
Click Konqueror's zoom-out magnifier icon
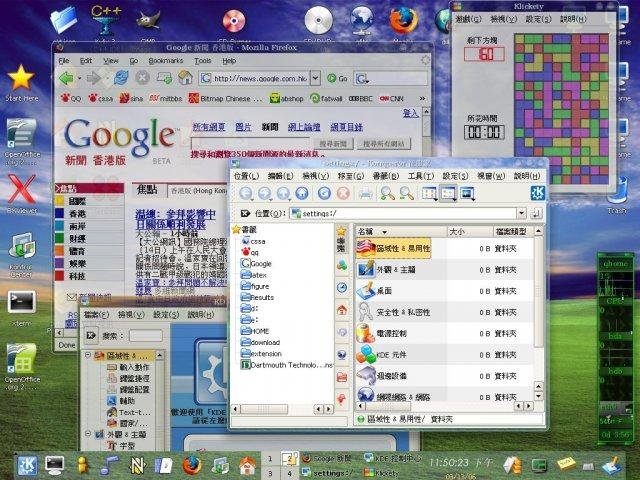pyautogui.click(x=406, y=193)
